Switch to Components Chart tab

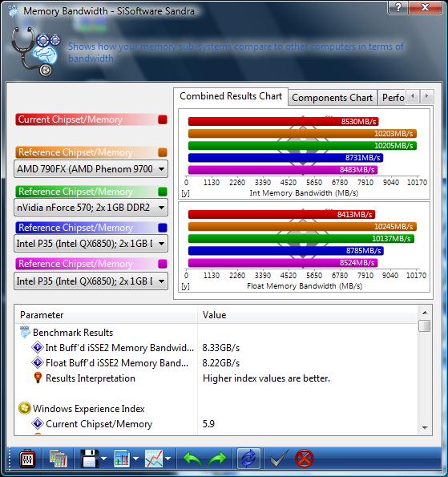332,98
